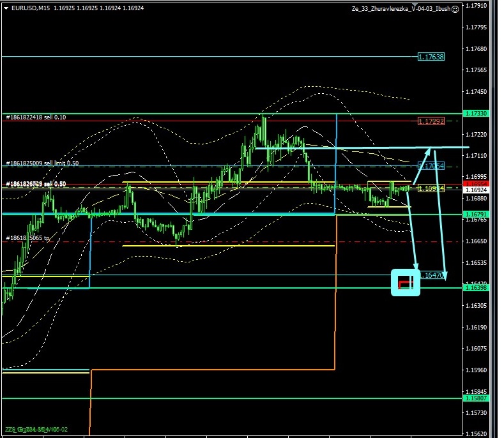Click the cyan square target marker

[x=405, y=282]
